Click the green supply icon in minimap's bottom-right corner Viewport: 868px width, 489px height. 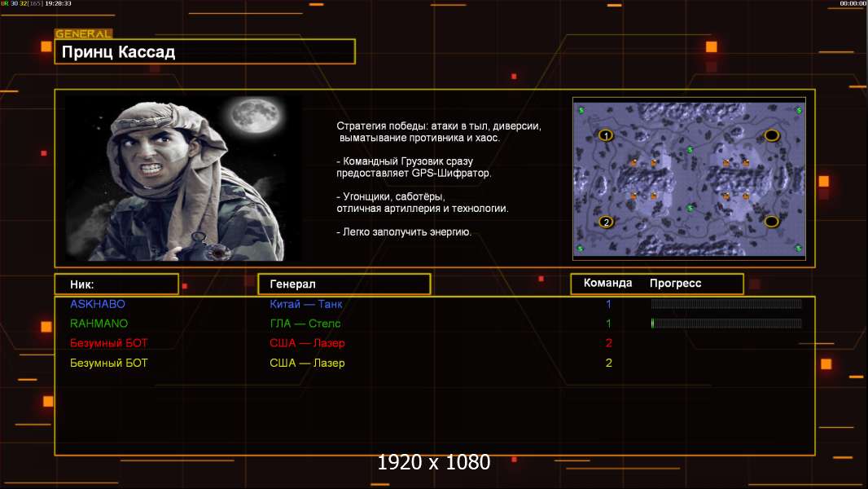point(798,248)
